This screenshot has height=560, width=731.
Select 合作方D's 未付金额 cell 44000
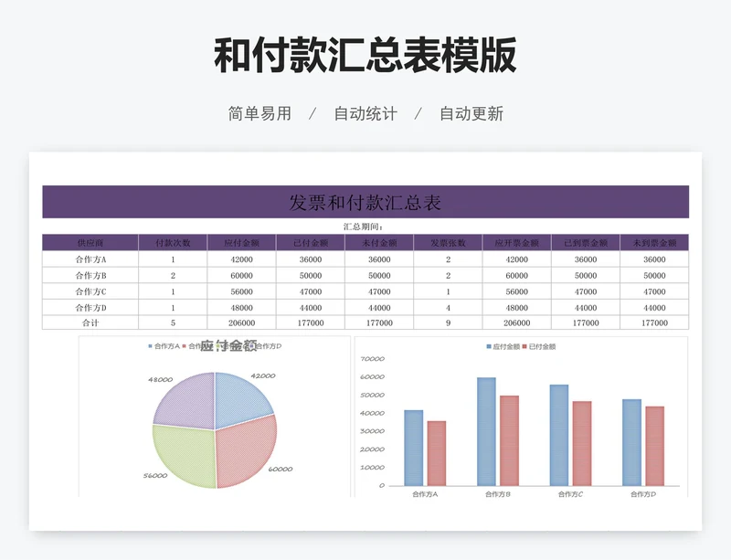(x=379, y=308)
